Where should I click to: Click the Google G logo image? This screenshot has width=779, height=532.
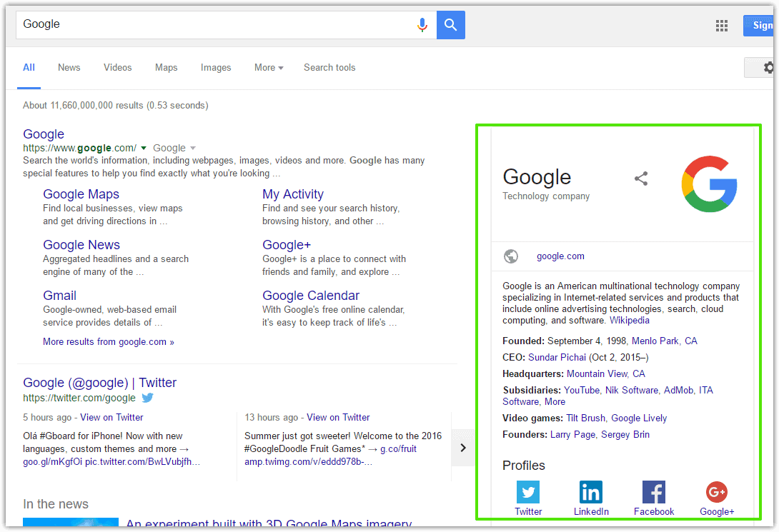709,184
